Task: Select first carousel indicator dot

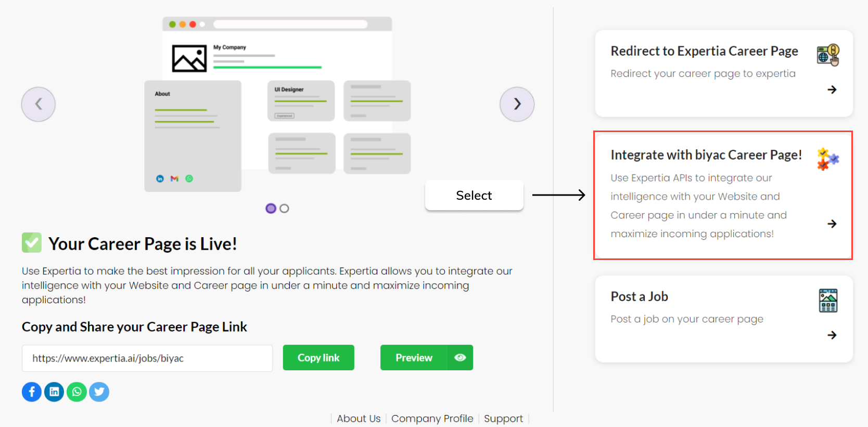Action: click(271, 209)
